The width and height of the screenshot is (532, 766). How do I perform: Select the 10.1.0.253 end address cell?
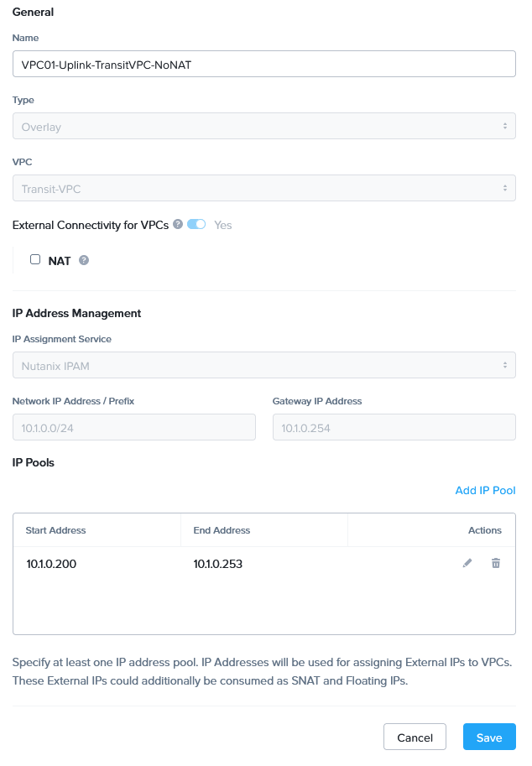(x=218, y=564)
